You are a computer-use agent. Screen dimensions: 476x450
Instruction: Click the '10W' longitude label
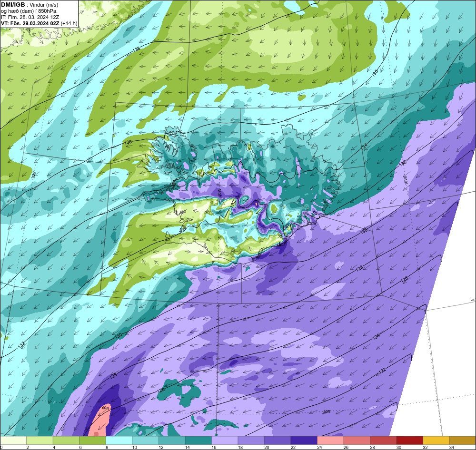[x=406, y=181]
